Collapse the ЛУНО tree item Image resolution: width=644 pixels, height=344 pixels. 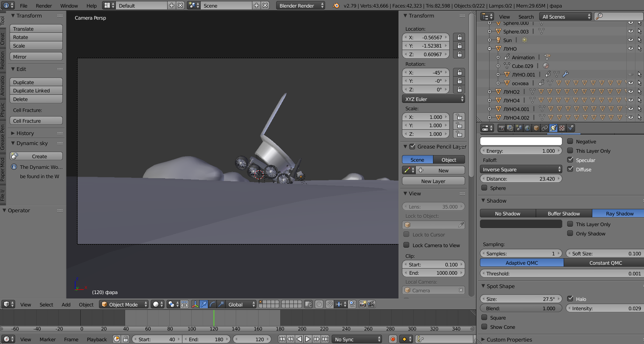click(x=490, y=49)
